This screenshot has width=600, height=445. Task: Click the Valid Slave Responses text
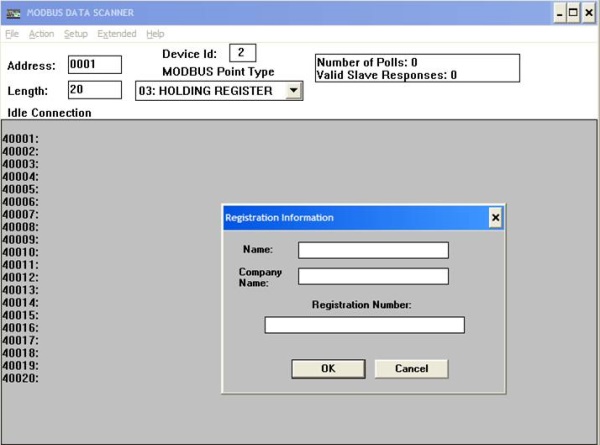tap(387, 75)
